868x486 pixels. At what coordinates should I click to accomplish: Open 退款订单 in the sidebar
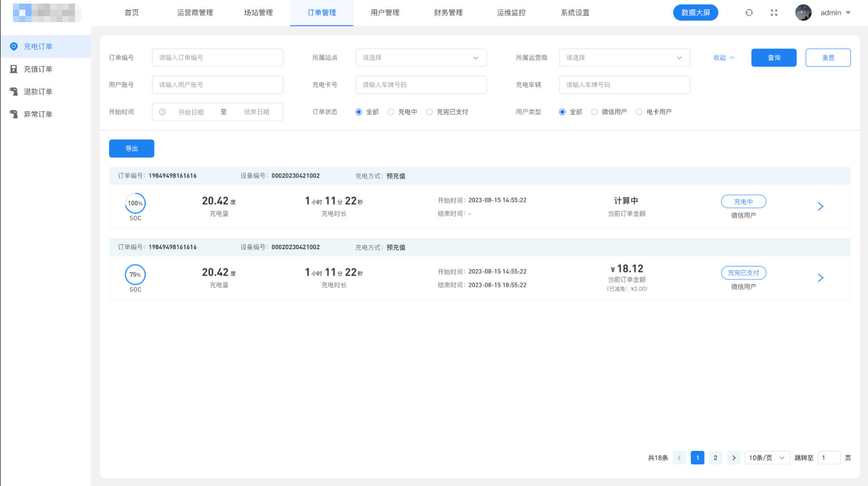point(45,91)
